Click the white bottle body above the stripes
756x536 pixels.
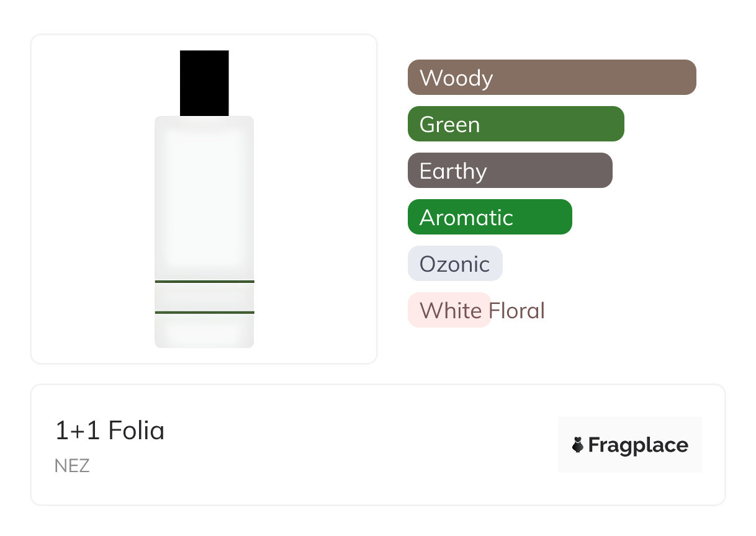point(204,199)
